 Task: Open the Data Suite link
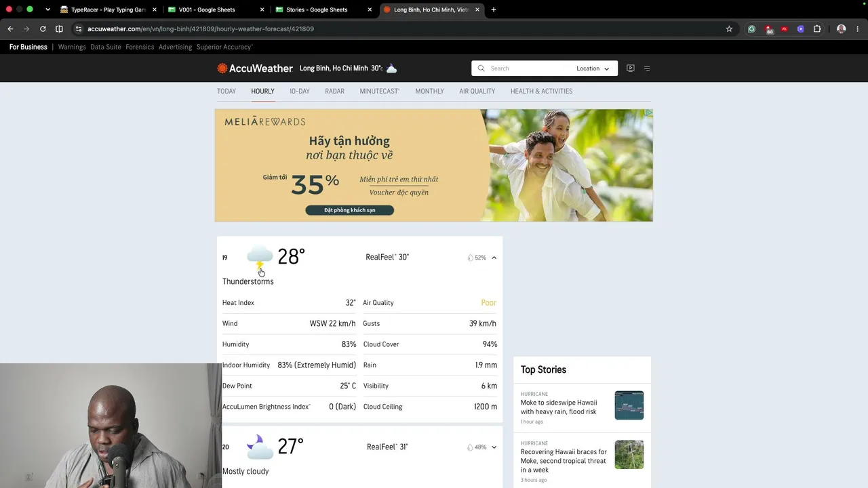(106, 47)
